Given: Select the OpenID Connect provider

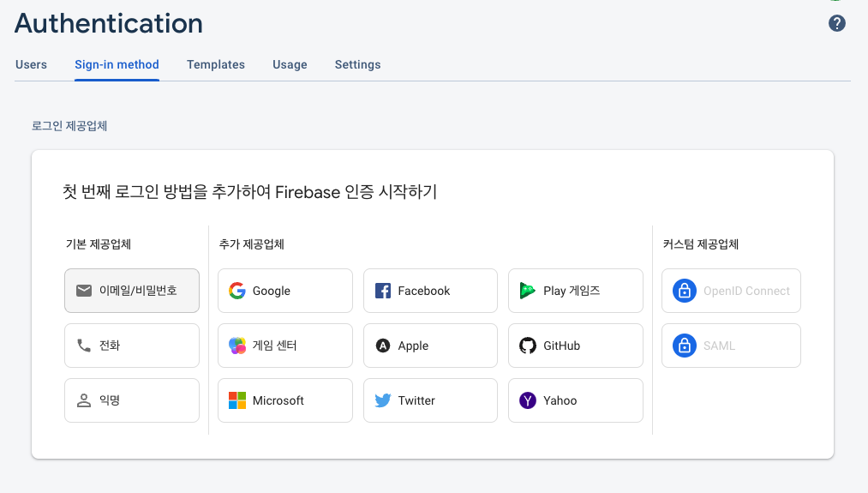Looking at the screenshot, I should pos(731,291).
